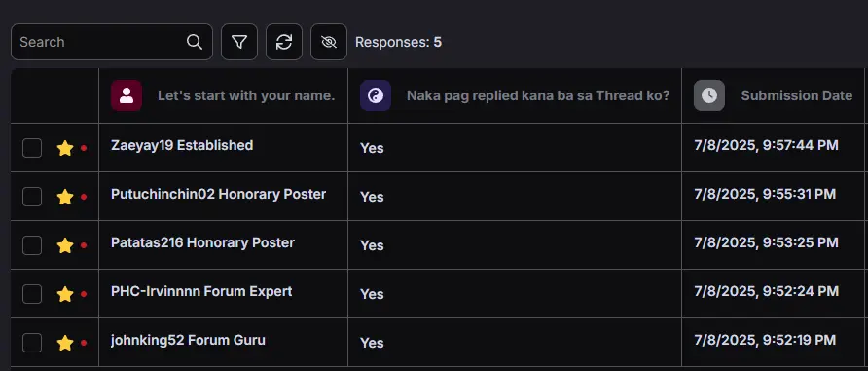Toggle hidden columns eye icon

pyautogui.click(x=329, y=42)
